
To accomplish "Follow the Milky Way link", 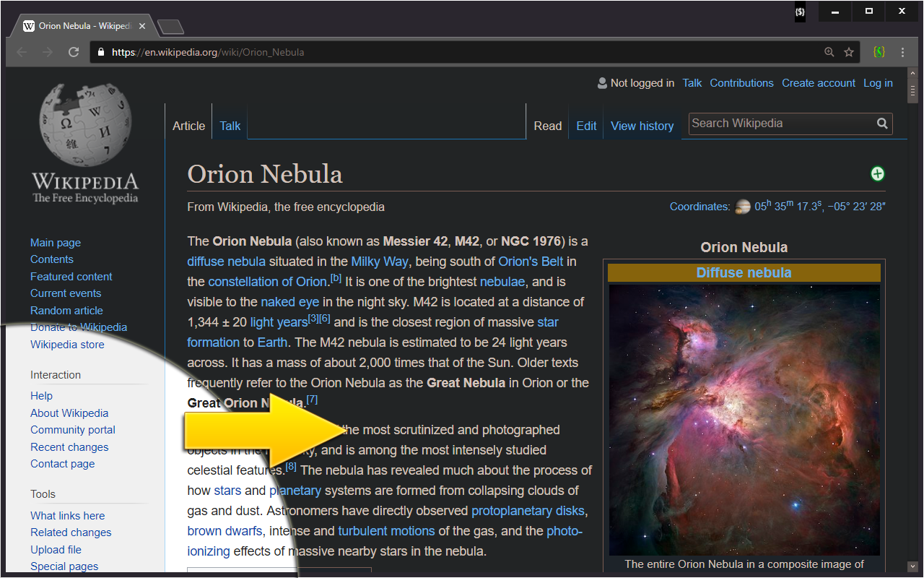I will click(x=380, y=262).
